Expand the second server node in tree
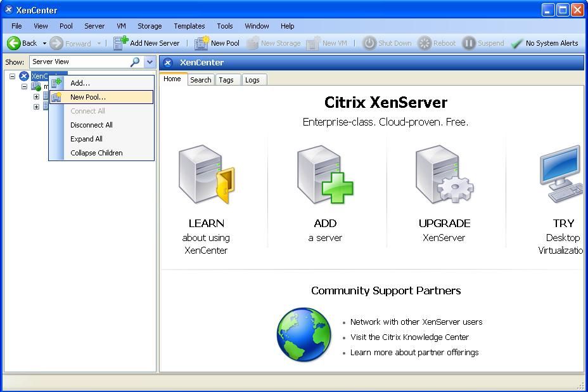 point(36,107)
